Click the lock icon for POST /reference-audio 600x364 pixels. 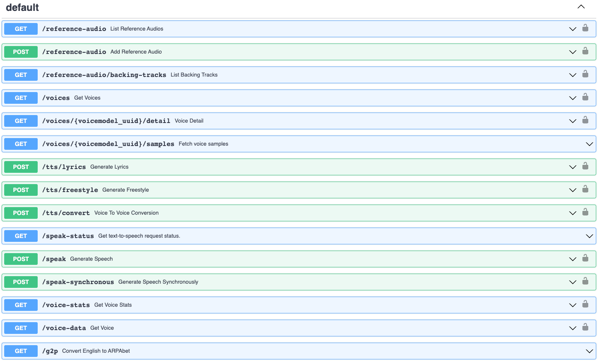click(x=585, y=52)
